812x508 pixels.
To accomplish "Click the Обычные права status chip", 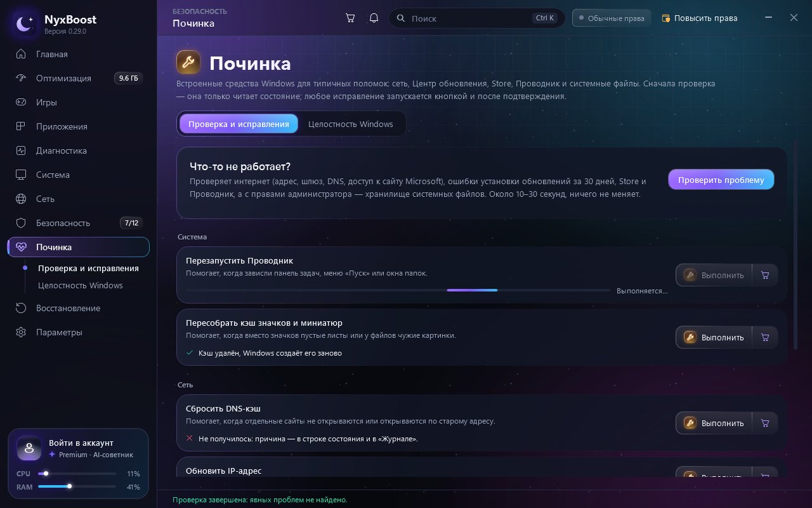I will pyautogui.click(x=612, y=18).
